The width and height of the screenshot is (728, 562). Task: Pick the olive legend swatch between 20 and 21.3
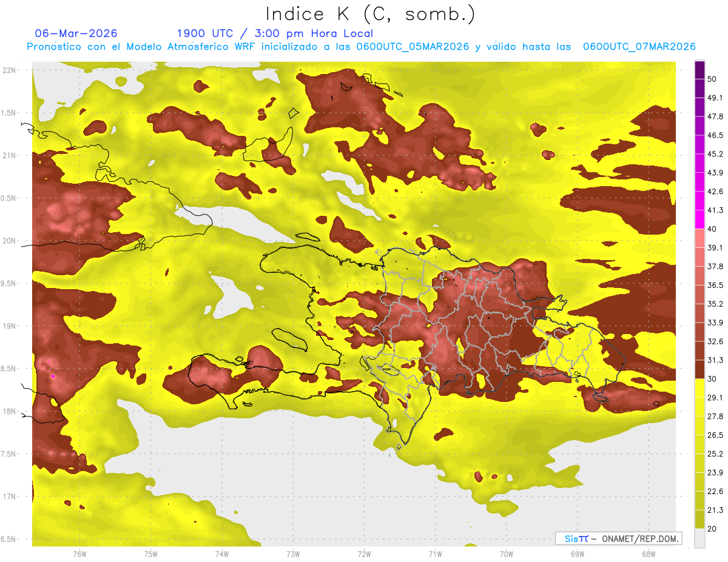tap(699, 520)
